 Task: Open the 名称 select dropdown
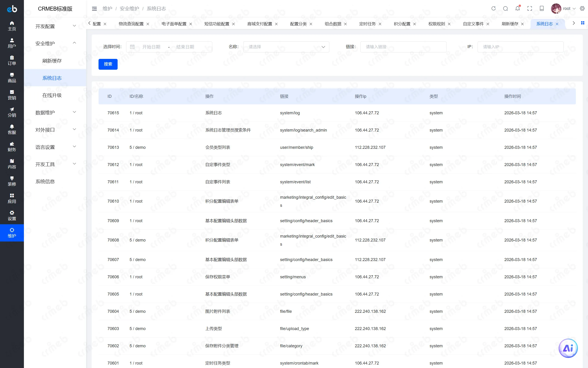(286, 47)
